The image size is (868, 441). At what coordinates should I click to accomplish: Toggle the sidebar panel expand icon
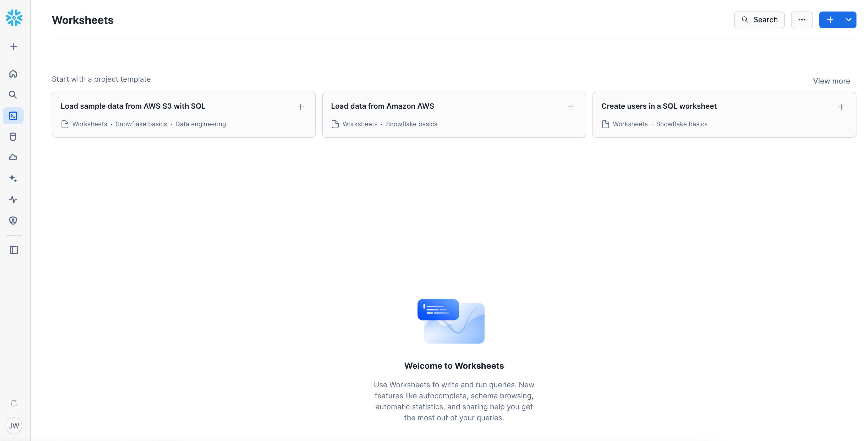tap(14, 250)
